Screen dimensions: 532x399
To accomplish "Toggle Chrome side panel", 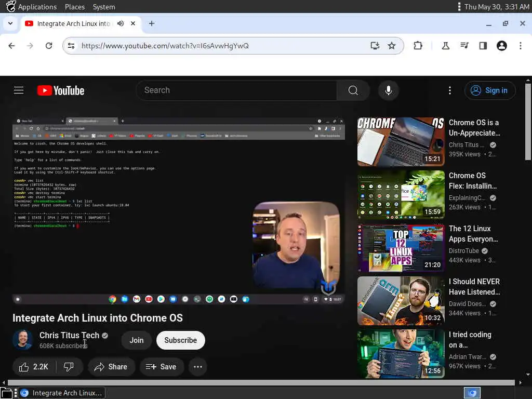I will click(483, 46).
